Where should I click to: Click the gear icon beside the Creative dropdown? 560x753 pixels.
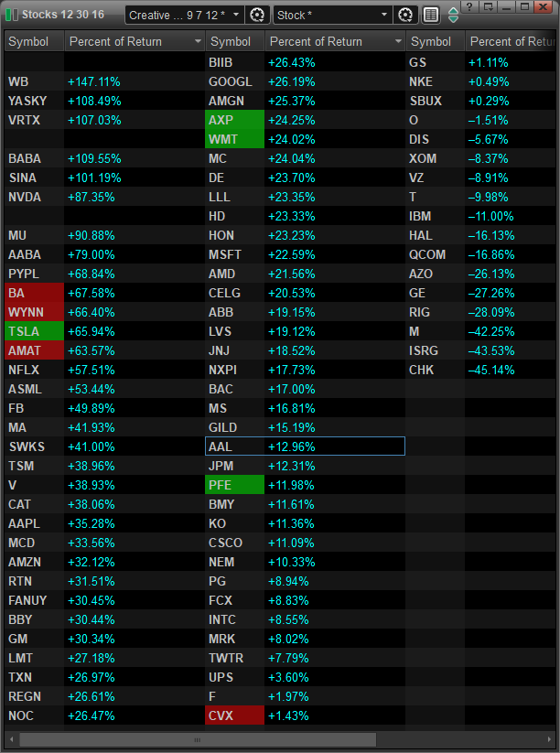[x=258, y=15]
